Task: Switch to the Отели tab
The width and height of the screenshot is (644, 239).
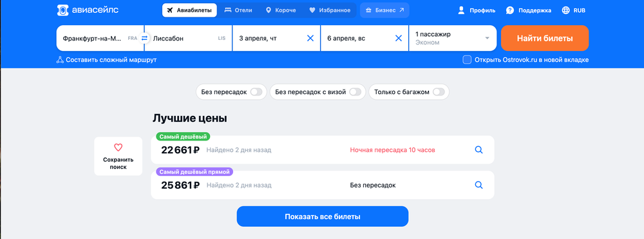Action: pos(239,10)
